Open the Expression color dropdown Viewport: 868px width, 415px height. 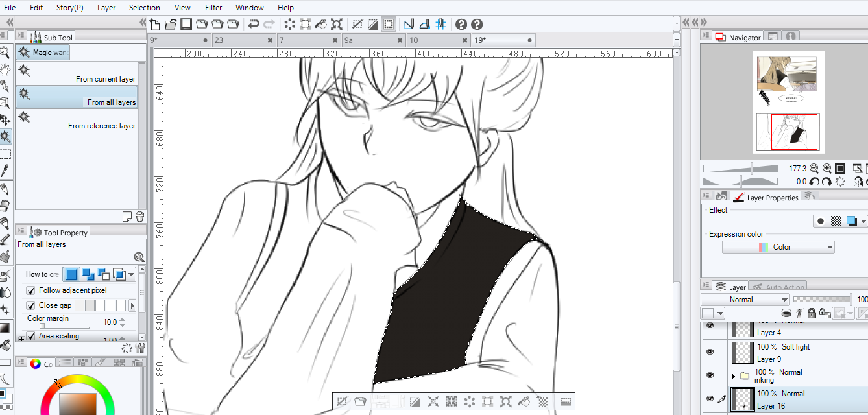(x=778, y=246)
